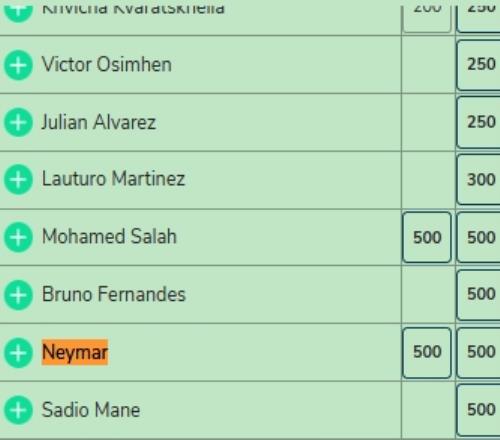Choose Mohamed Salah left 500 odds box
Viewport: 500px width, 440px height.
pyautogui.click(x=427, y=237)
